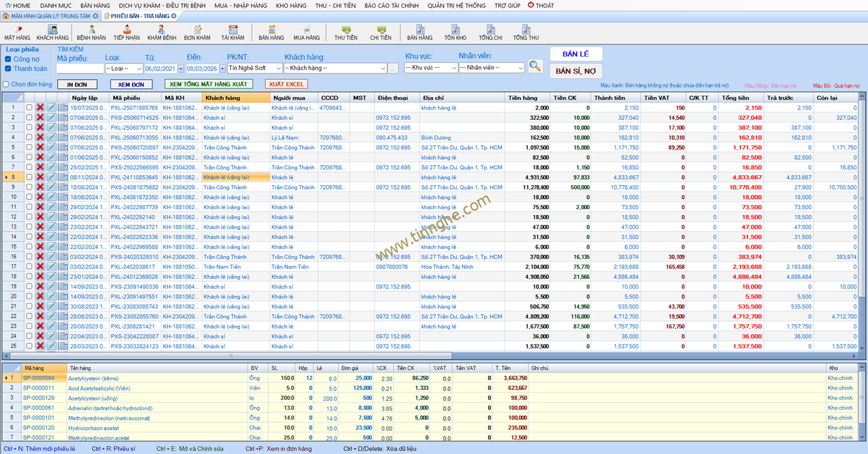Open the Khu vực dropdown
This screenshot has height=454, width=868.
coord(430,68)
